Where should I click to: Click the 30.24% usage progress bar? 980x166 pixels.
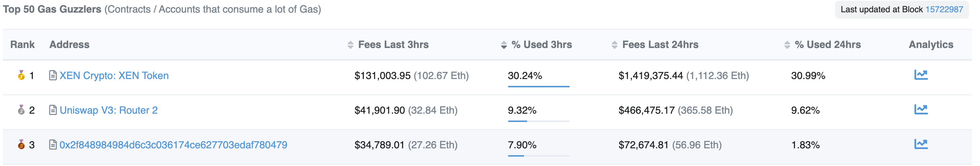pos(538,86)
